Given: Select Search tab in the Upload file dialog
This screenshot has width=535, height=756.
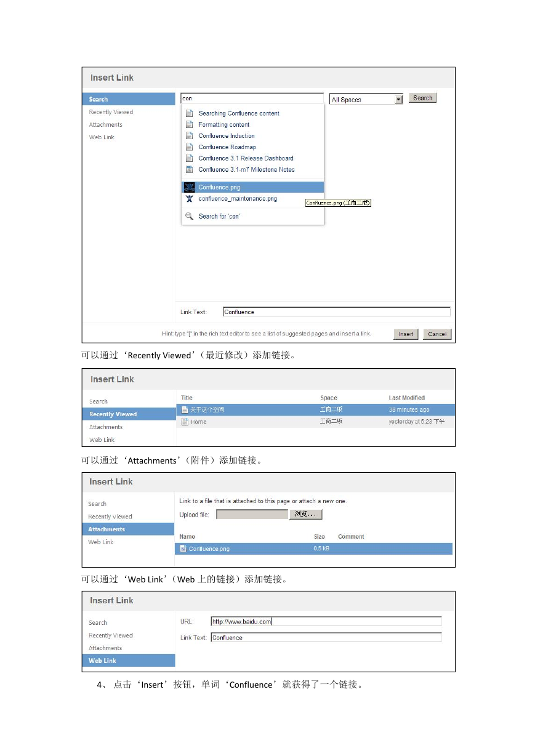Looking at the screenshot, I should 97,504.
